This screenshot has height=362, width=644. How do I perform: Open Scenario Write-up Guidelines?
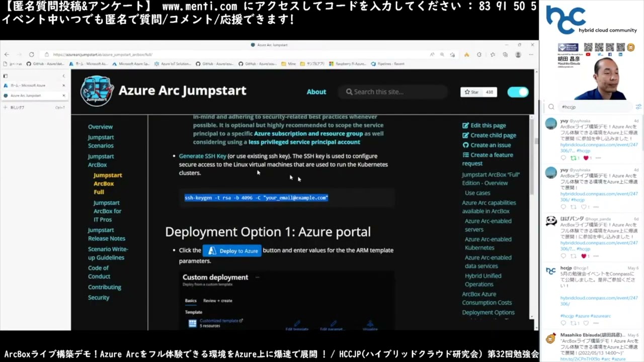pos(108,253)
